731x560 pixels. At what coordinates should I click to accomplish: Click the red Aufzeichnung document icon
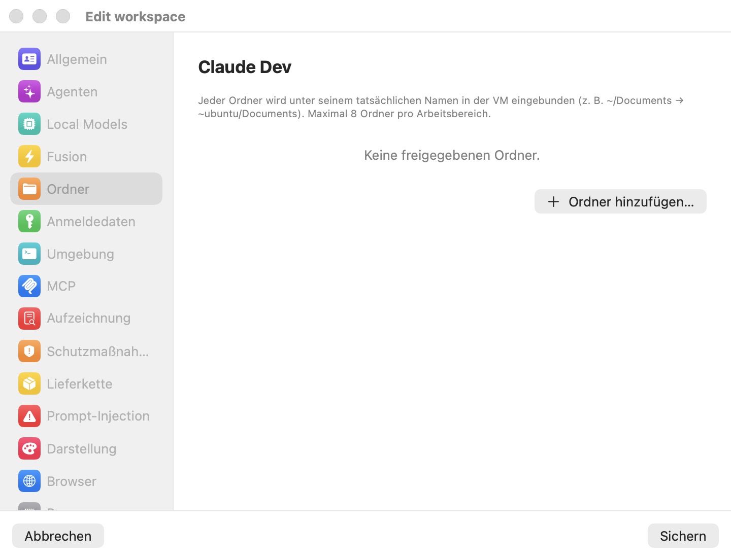pyautogui.click(x=29, y=319)
